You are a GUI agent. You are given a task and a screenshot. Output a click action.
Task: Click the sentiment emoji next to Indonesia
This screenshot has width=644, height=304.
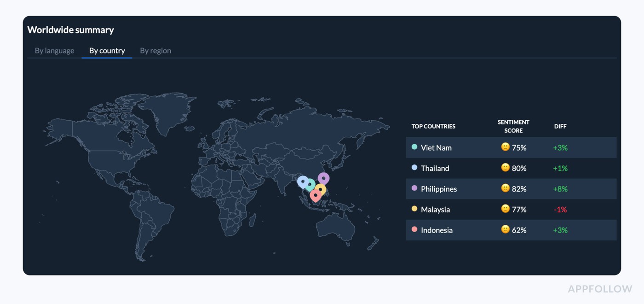pos(505,230)
